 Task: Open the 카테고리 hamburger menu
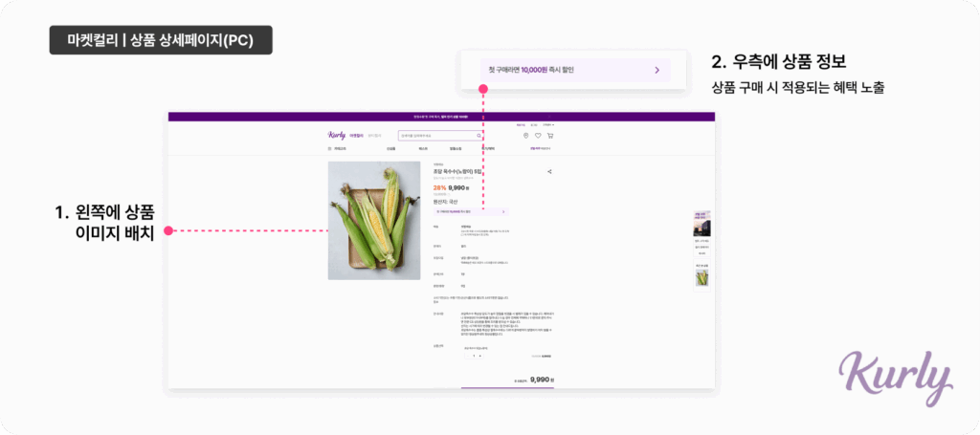coord(337,148)
